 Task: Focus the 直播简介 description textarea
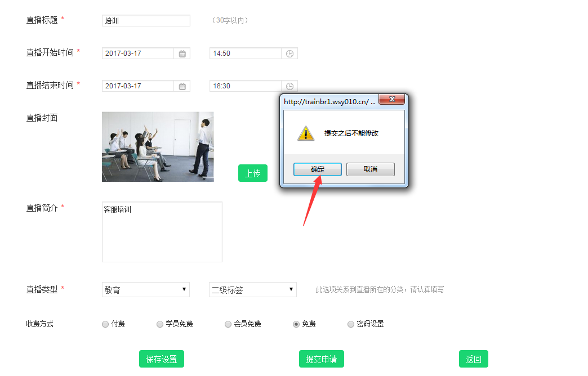tap(162, 232)
